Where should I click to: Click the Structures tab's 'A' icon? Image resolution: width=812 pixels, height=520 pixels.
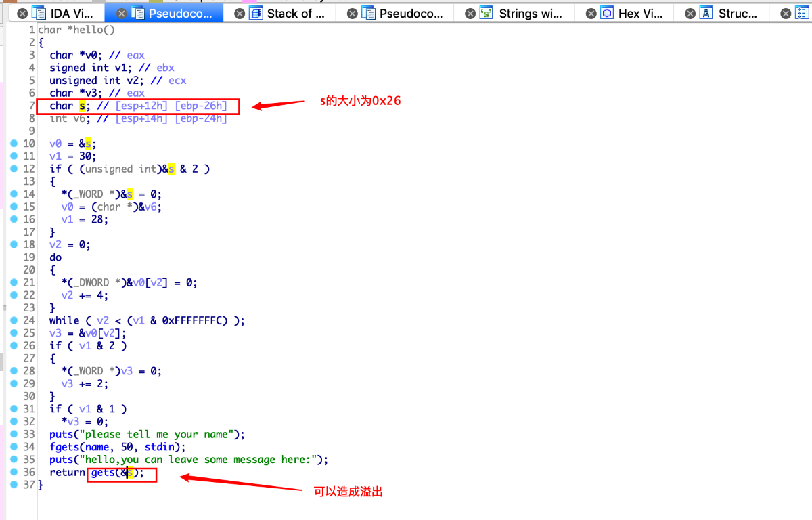coord(706,13)
